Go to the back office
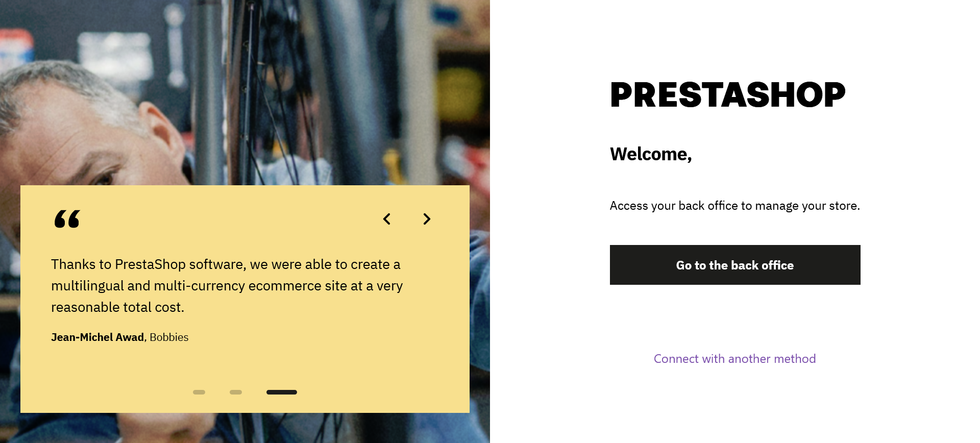 (x=735, y=265)
